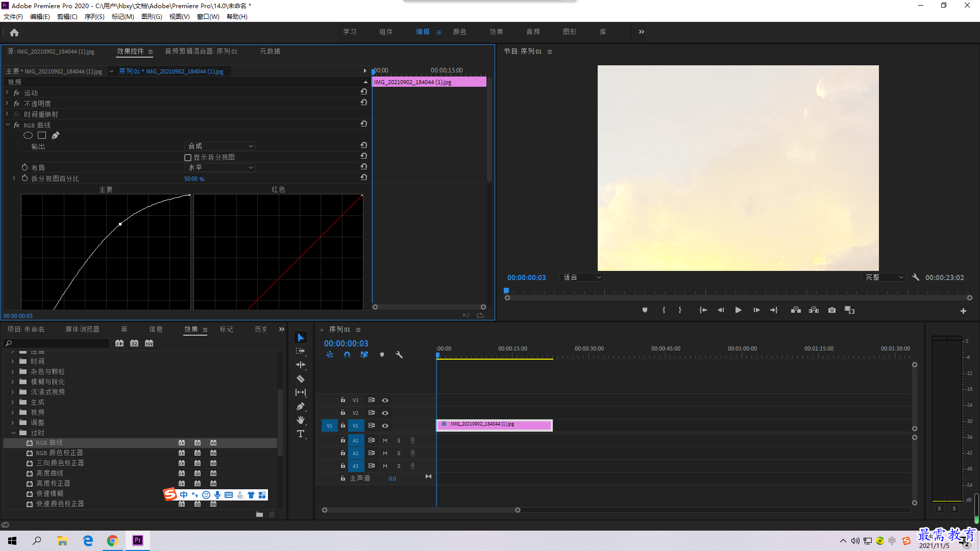Toggle animation stopwatch for layout (布局)

coord(24,167)
